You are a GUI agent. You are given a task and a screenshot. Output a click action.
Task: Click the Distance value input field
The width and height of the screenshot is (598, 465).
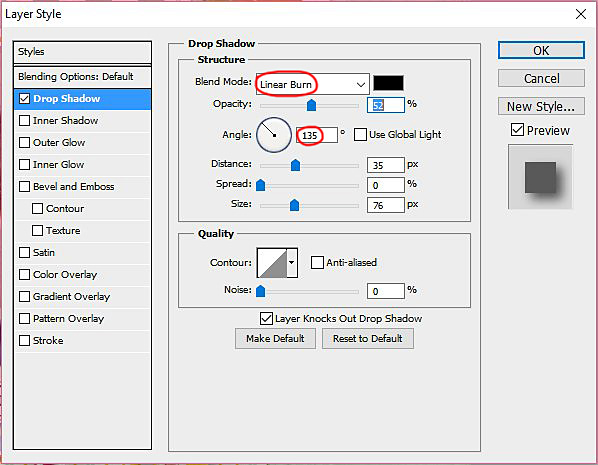[x=386, y=165]
